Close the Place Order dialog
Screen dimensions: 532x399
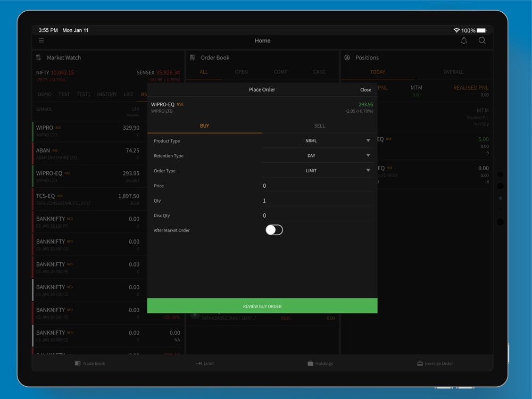[365, 89]
